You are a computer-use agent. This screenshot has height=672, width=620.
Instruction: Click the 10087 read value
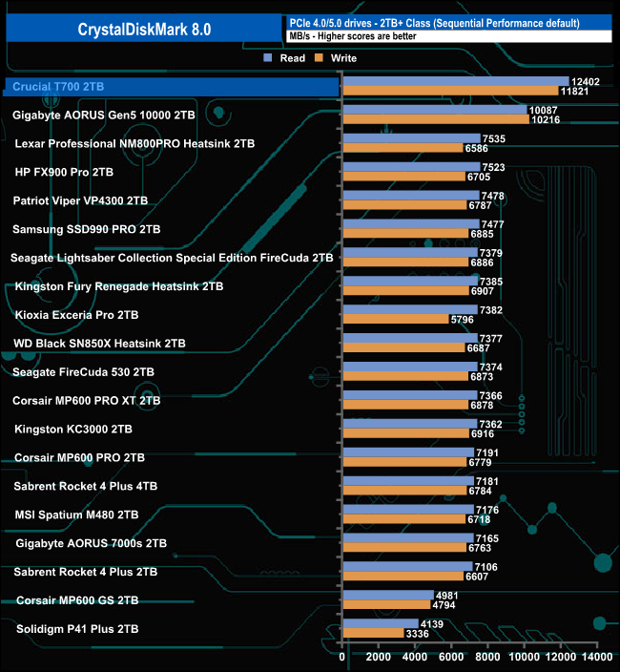coord(543,110)
